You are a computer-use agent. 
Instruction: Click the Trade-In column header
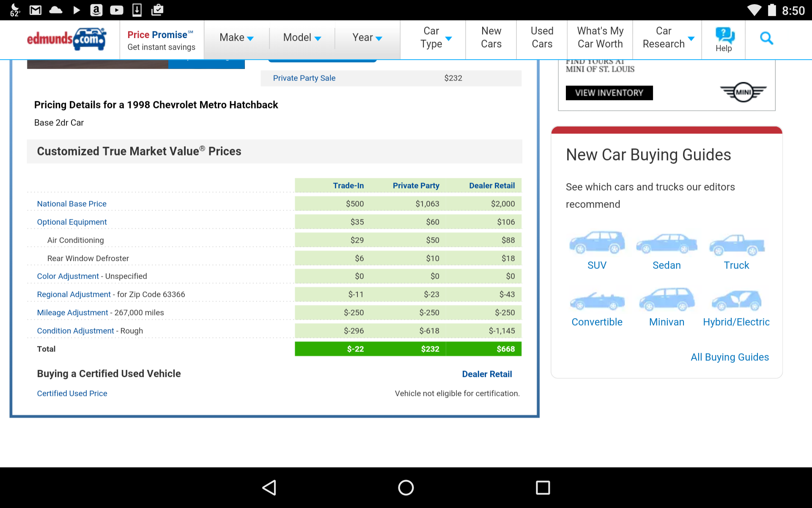point(348,185)
